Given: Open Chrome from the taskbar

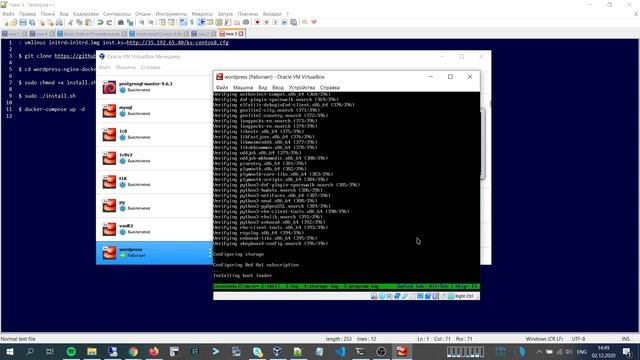Looking at the screenshot, I should click(x=133, y=352).
